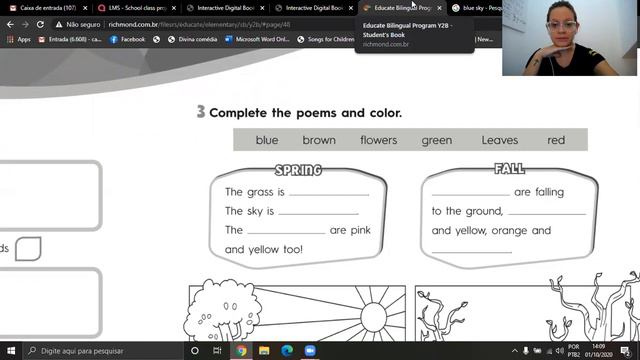Click the blank below 'and yellow, orange and'

tap(471, 249)
